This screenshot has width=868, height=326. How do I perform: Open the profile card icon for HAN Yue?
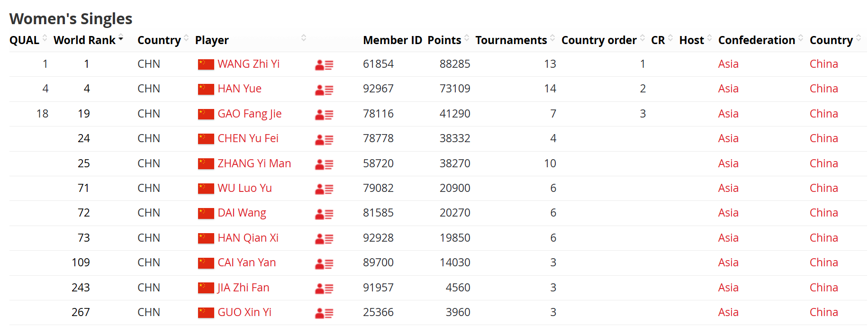(x=324, y=90)
